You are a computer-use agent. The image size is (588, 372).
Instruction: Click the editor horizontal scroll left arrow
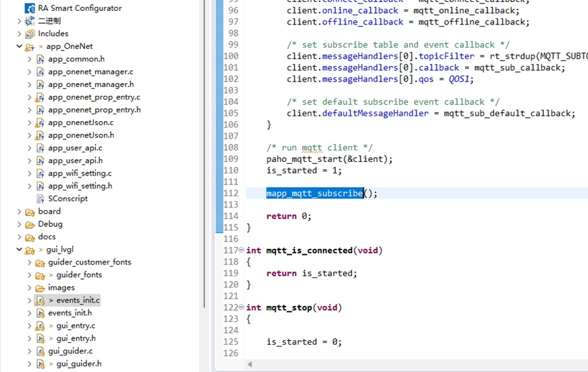(249, 364)
